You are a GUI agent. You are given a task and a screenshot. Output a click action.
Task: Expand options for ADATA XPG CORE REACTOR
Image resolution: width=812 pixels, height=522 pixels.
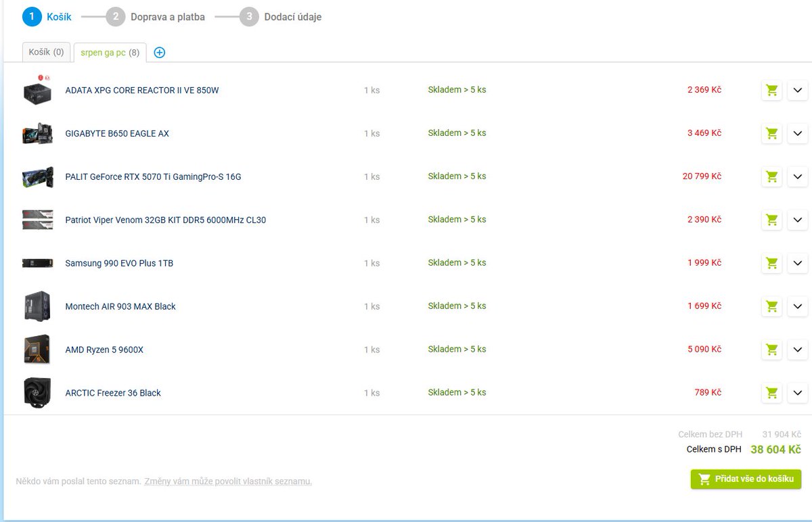798,90
